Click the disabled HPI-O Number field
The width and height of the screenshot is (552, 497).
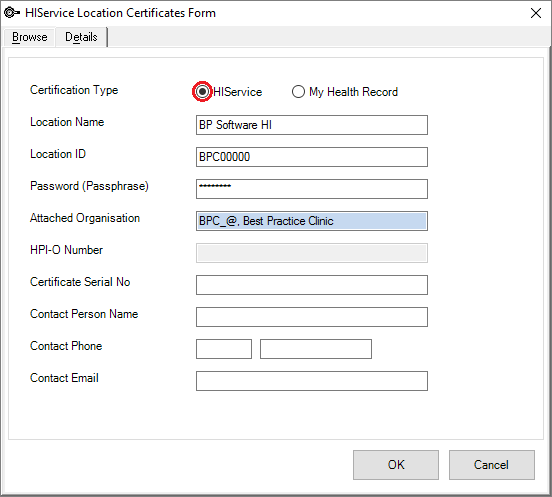click(312, 253)
